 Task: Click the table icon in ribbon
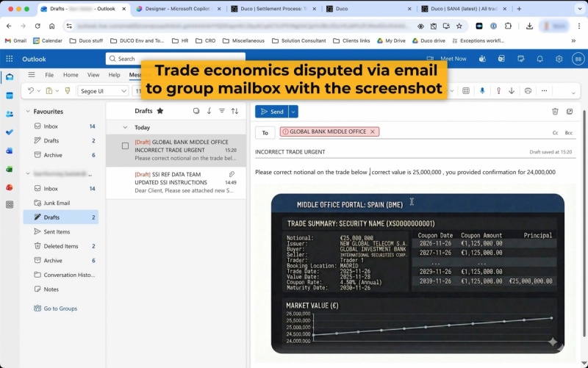pos(466,90)
